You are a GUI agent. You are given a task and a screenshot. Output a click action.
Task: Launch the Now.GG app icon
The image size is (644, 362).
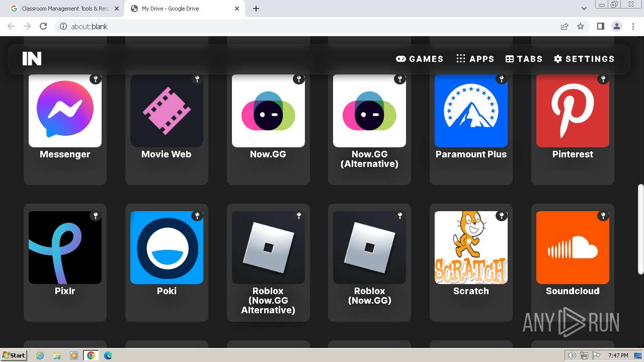click(x=268, y=111)
